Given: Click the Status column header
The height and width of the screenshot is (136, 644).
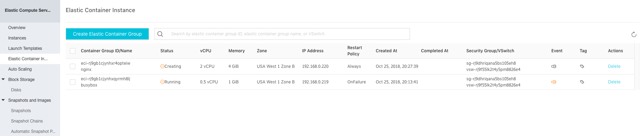Looking at the screenshot, I should [167, 51].
